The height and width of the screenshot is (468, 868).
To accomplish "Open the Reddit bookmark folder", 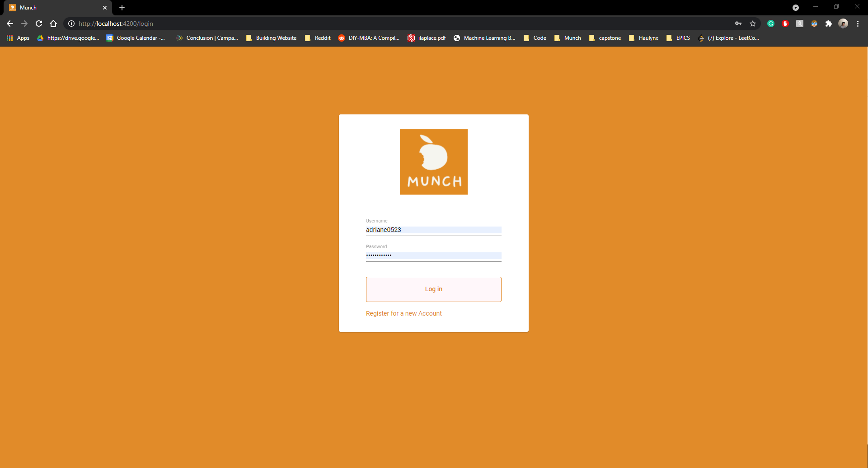I will tap(318, 38).
